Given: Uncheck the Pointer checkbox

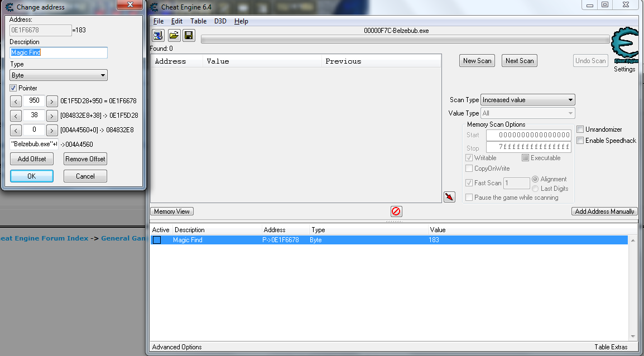Looking at the screenshot, I should pos(13,88).
